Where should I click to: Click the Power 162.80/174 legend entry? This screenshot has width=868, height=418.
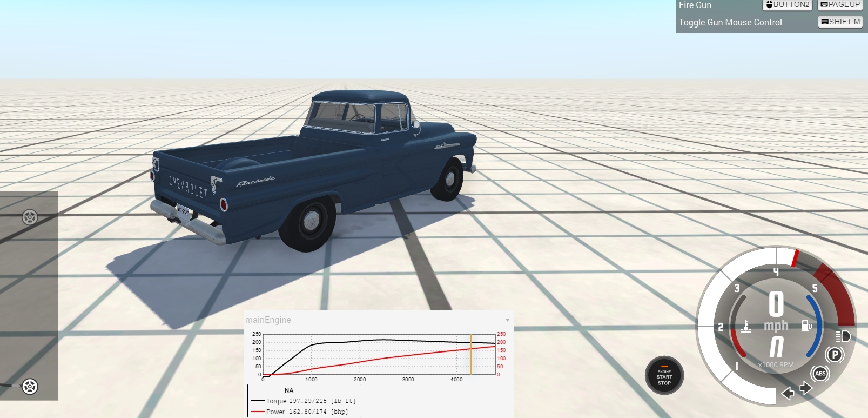pos(299,412)
